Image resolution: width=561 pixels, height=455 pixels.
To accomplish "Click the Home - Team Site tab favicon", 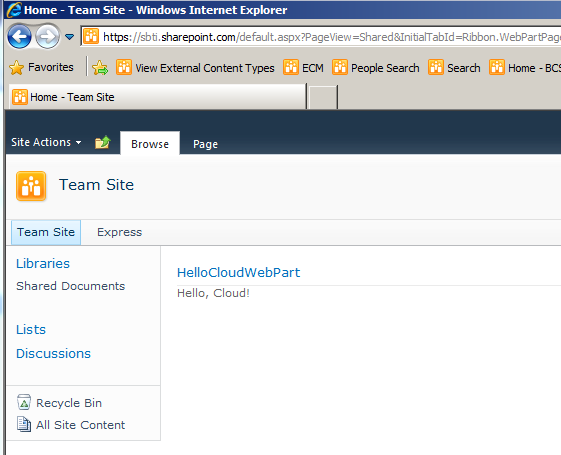I will pos(20,97).
